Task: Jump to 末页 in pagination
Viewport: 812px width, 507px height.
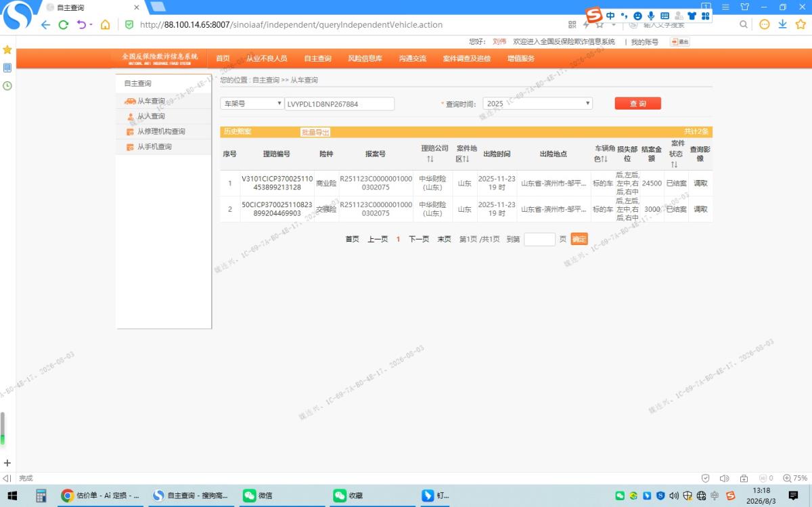Action: click(444, 239)
